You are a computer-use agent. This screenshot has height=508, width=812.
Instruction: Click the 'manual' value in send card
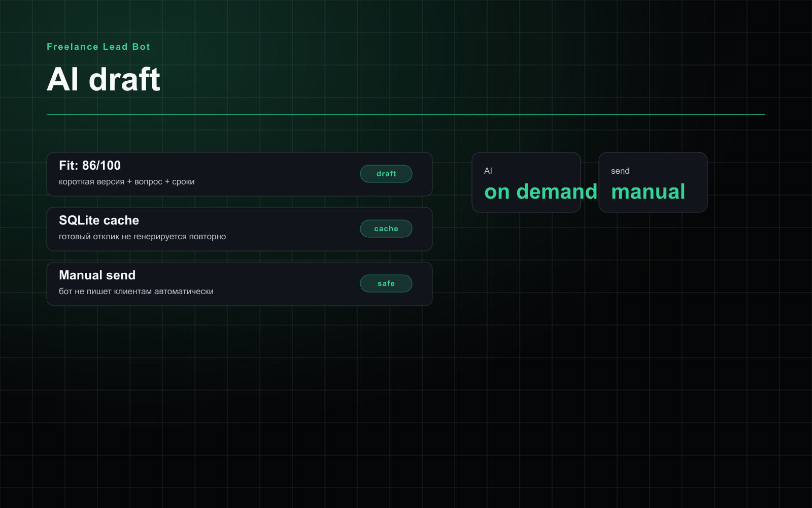point(648,192)
